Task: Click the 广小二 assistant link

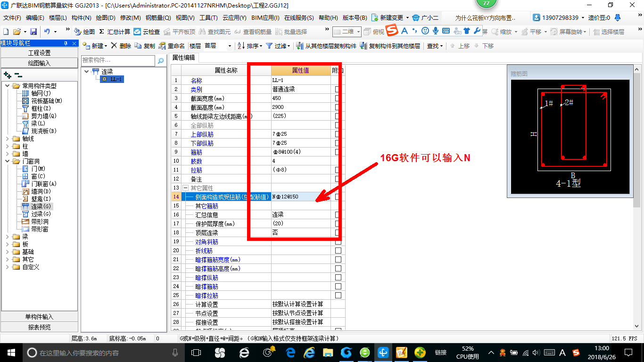Action: click(426, 18)
